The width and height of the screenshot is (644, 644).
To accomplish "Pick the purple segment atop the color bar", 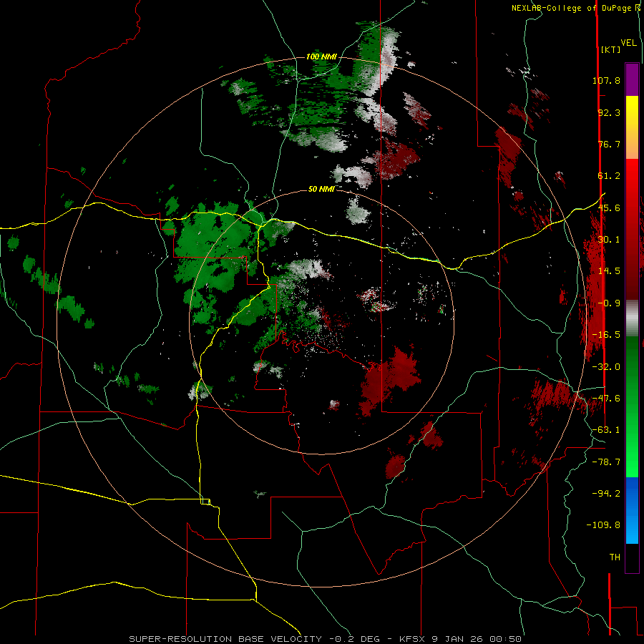I will point(632,79).
